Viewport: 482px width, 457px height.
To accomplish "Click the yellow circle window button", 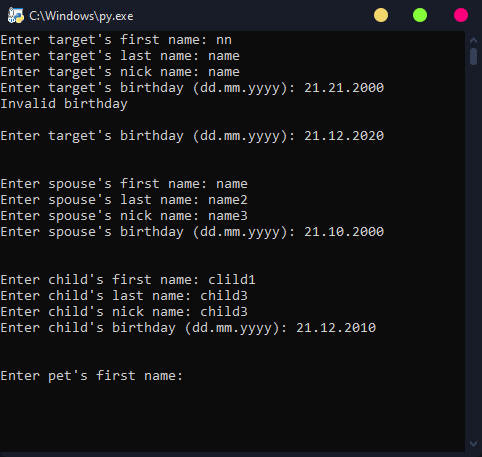I will (x=381, y=15).
